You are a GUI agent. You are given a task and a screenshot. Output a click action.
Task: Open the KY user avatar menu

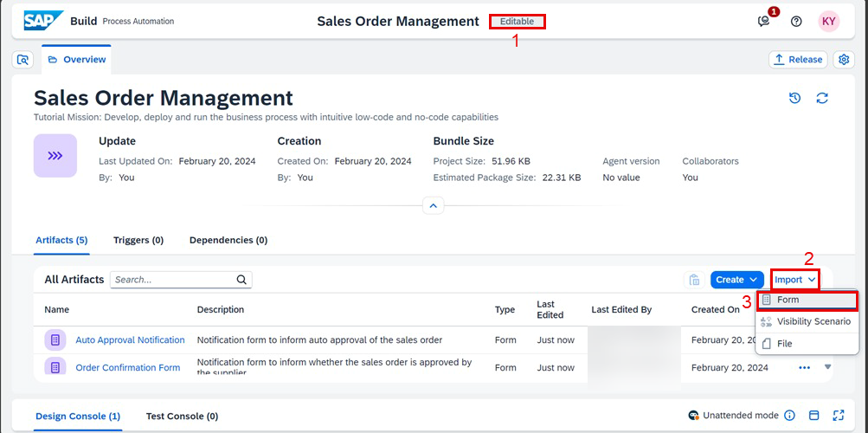point(829,22)
